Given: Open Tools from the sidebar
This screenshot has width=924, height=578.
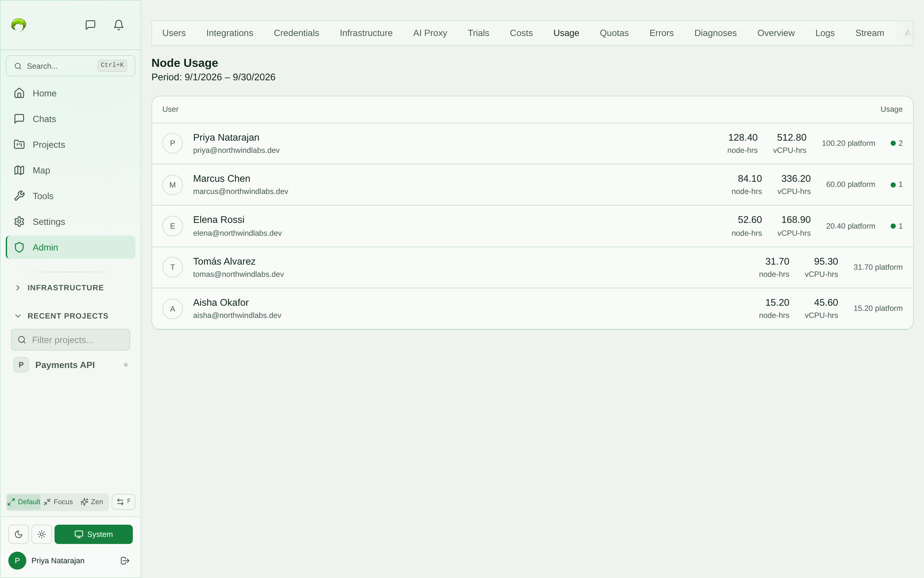Looking at the screenshot, I should [70, 196].
